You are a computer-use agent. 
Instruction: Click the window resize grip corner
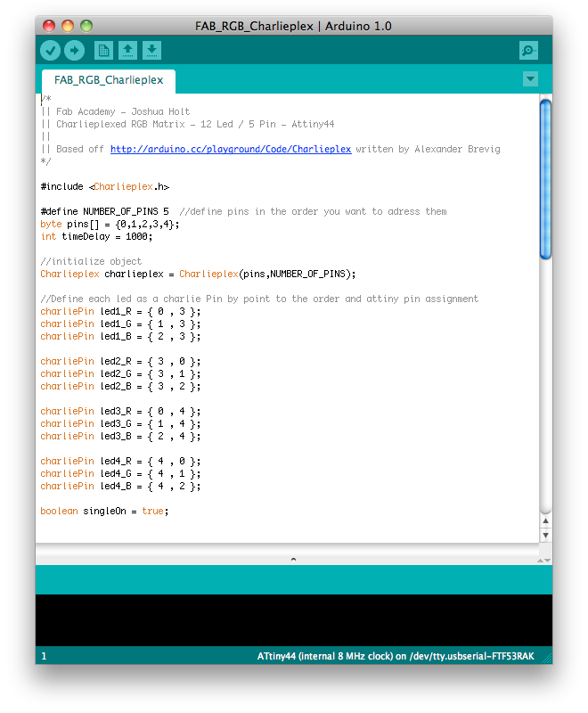tap(548, 660)
